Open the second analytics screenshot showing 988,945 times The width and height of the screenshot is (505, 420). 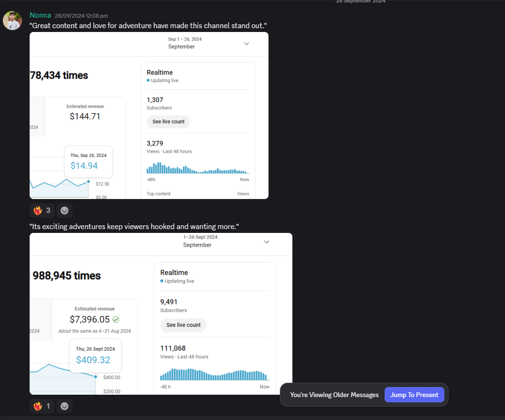click(161, 314)
